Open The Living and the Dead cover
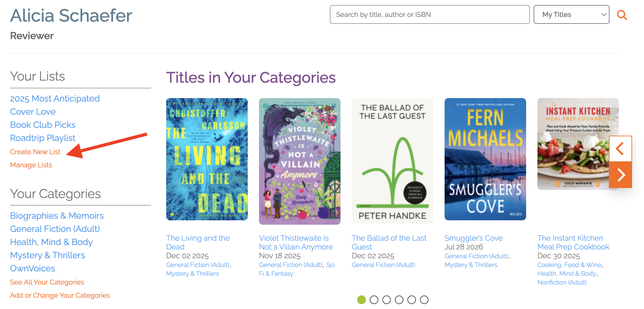The width and height of the screenshot is (644, 309). (207, 159)
